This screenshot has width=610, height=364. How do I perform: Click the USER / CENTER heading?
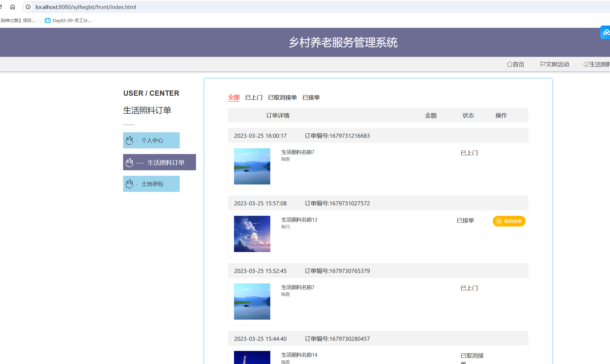pos(151,93)
